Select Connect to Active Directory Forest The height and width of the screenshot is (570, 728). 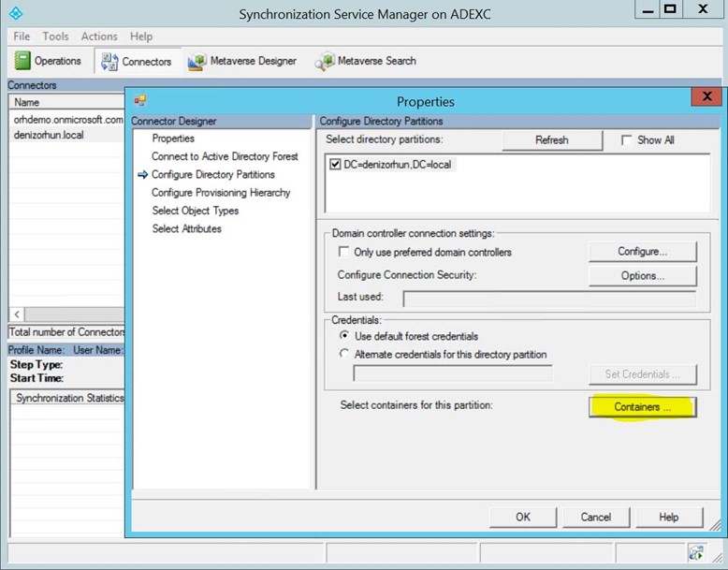point(225,156)
